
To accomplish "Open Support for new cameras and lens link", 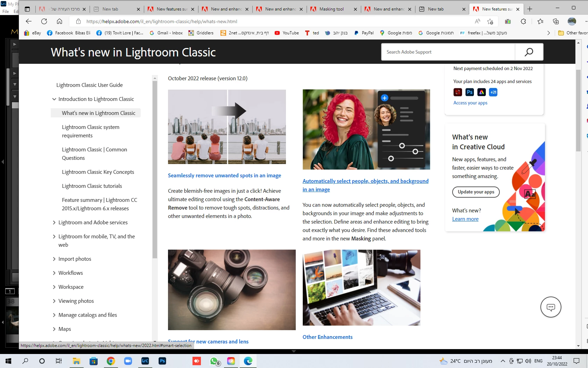I will (x=208, y=342).
